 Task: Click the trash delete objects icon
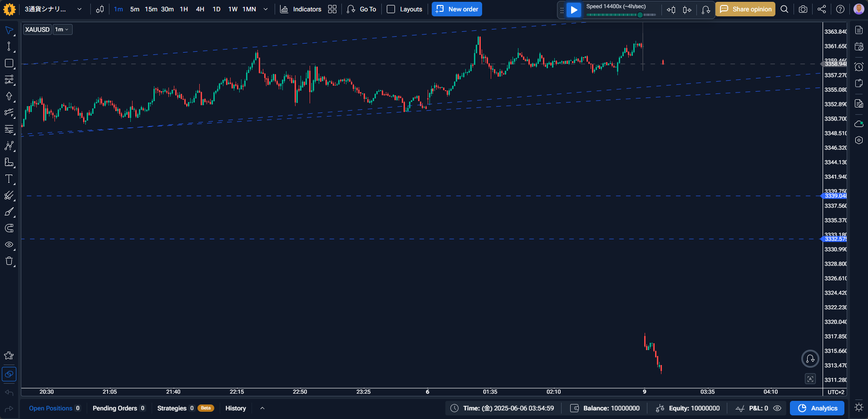(9, 261)
